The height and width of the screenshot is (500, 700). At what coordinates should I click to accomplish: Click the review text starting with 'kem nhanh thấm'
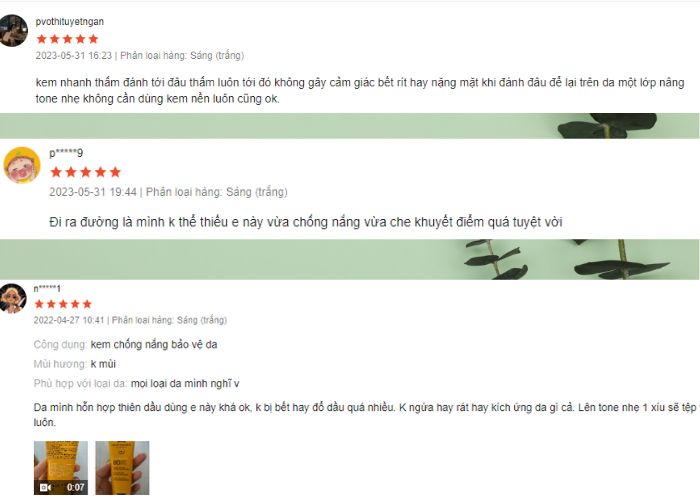point(360,91)
